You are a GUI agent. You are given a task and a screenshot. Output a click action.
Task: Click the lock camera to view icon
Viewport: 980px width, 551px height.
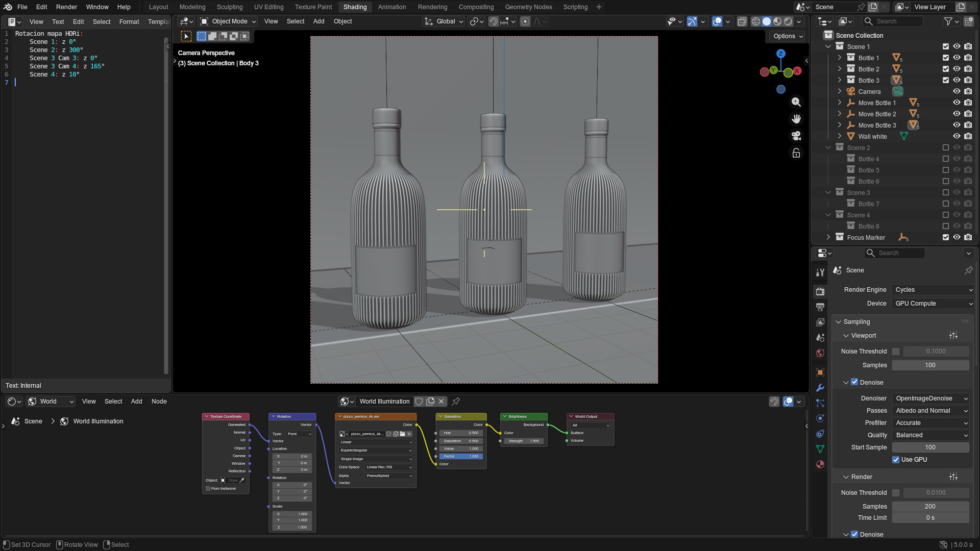[796, 153]
